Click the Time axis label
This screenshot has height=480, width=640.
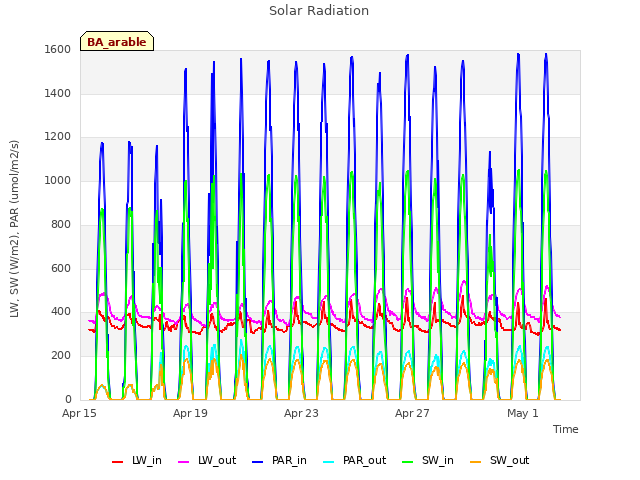pos(566,429)
